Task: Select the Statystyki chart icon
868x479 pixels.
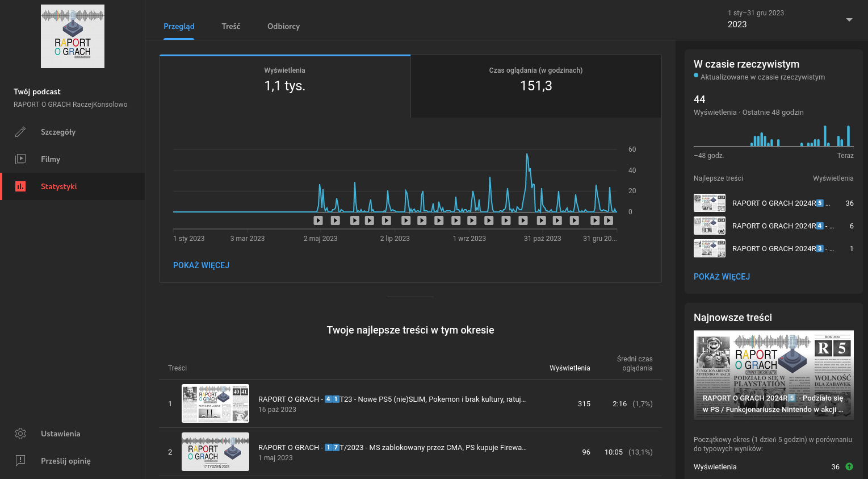Action: [20, 186]
